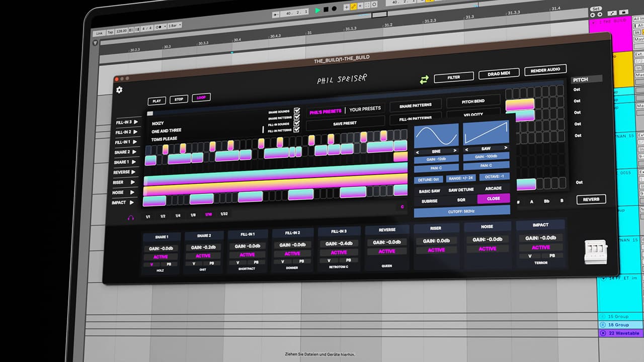The image size is (644, 362).
Task: Select the 1/8 grid resolution
Action: [193, 215]
